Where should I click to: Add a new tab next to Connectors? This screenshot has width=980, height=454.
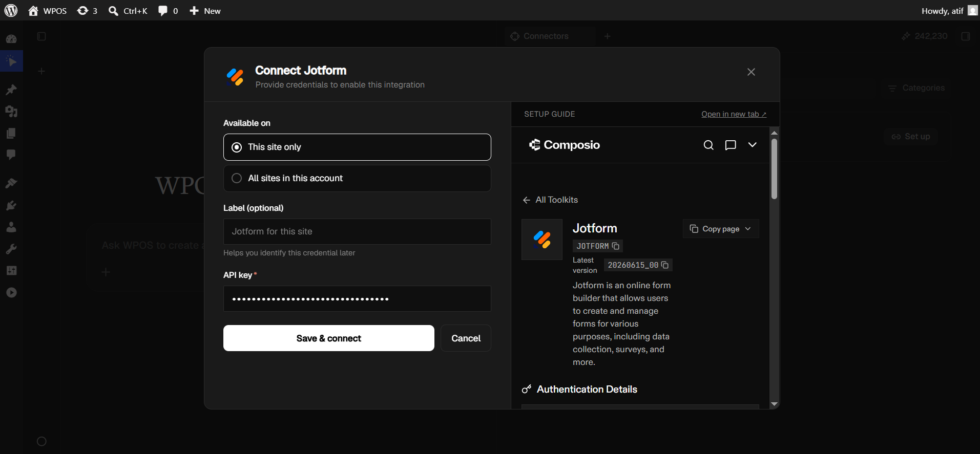coord(607,36)
